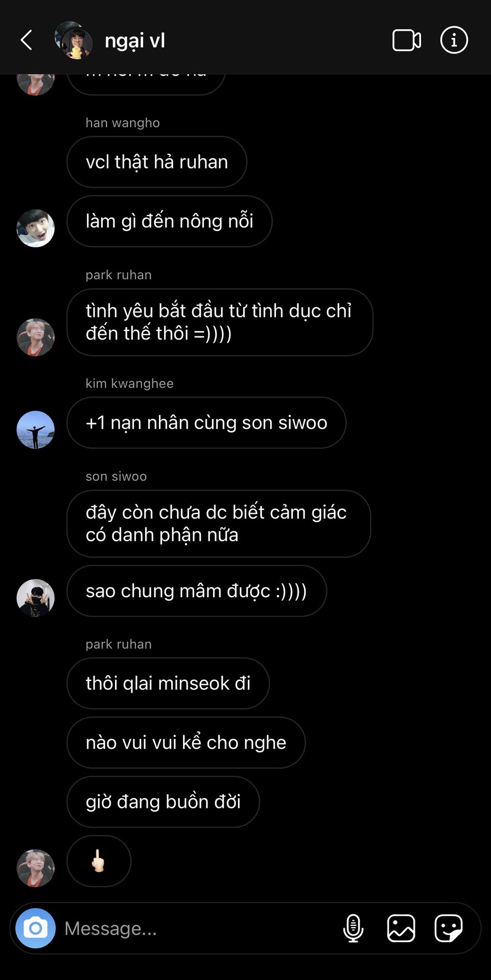This screenshot has width=491, height=980.
Task: Tap kim kwanghee's silhouette avatar
Action: pos(36,430)
